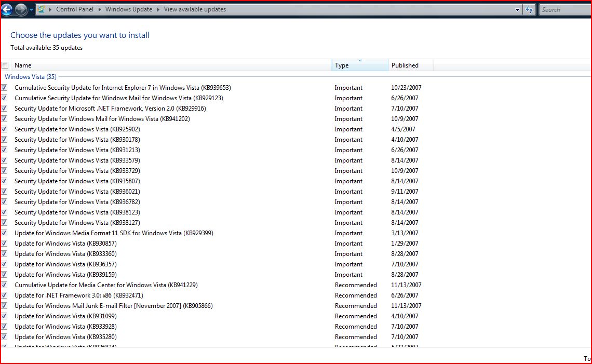Uncheck the checkbox for KB931213

point(4,150)
